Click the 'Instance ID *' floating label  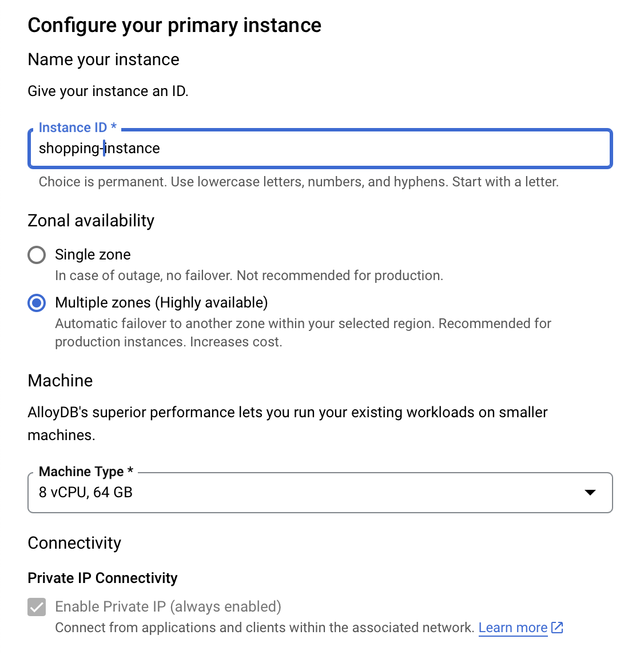[77, 127]
